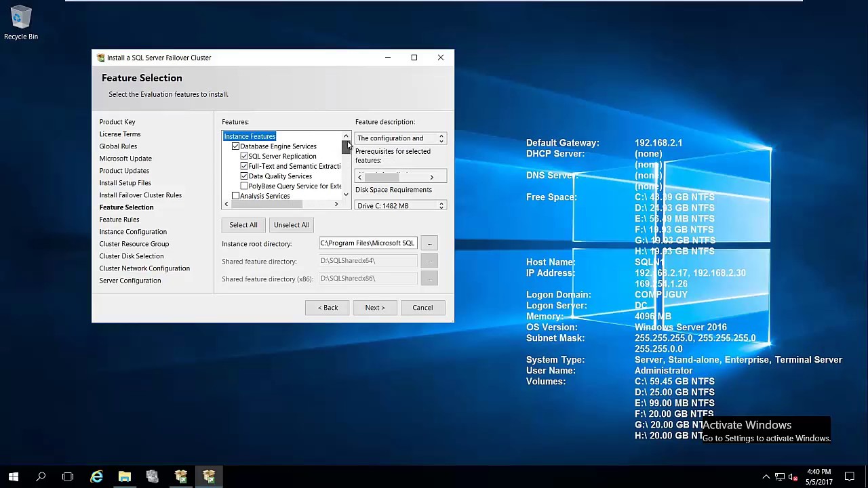Go to Product Key step
The height and width of the screenshot is (488, 868).
pos(117,122)
